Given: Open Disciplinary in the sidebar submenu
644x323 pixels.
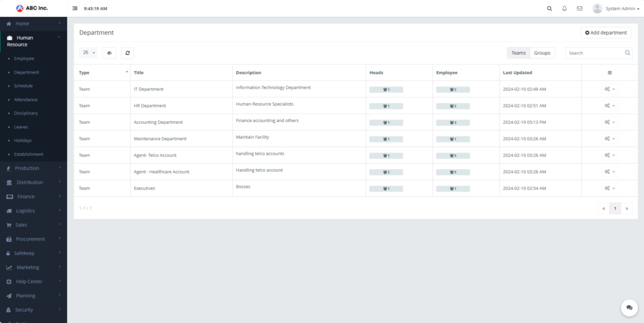Looking at the screenshot, I should click(25, 113).
